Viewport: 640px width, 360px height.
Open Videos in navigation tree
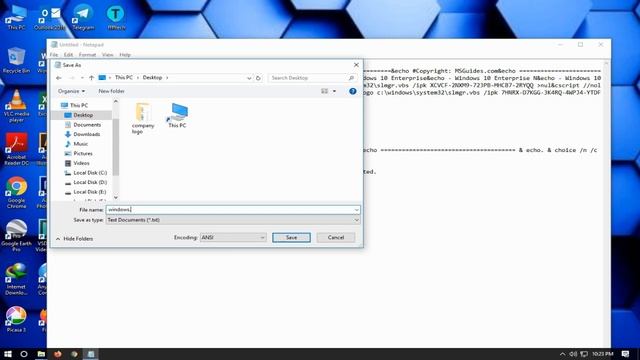81,163
